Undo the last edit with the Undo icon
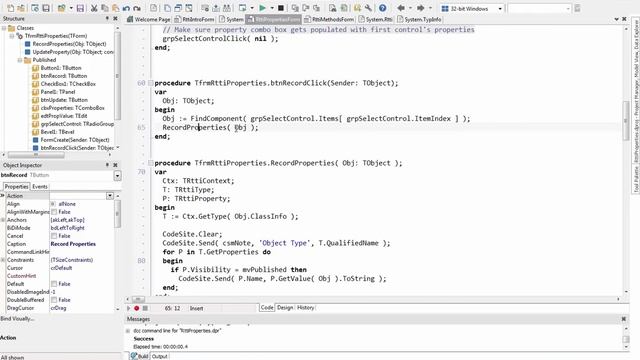This screenshot has width=640, height=360. pos(126,8)
